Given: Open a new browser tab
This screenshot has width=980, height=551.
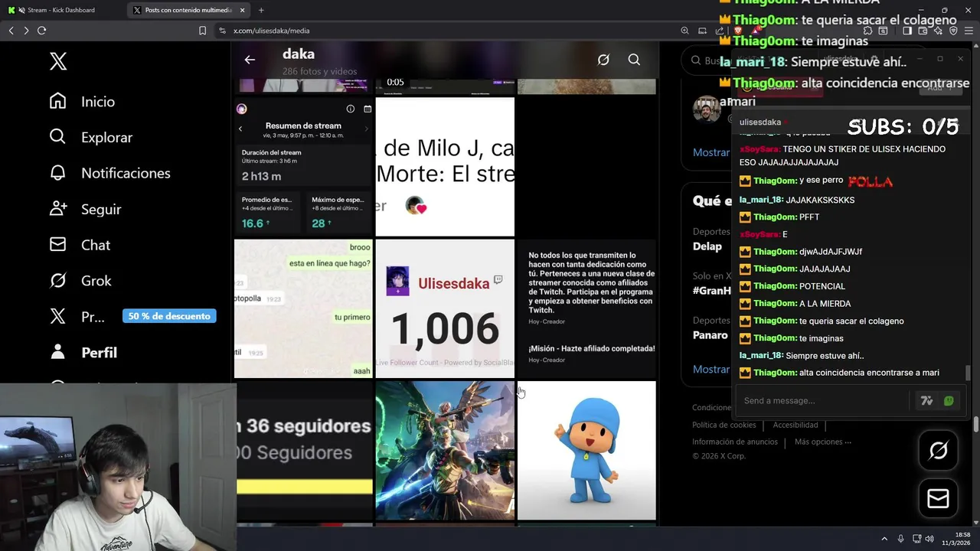Looking at the screenshot, I should coord(261,10).
